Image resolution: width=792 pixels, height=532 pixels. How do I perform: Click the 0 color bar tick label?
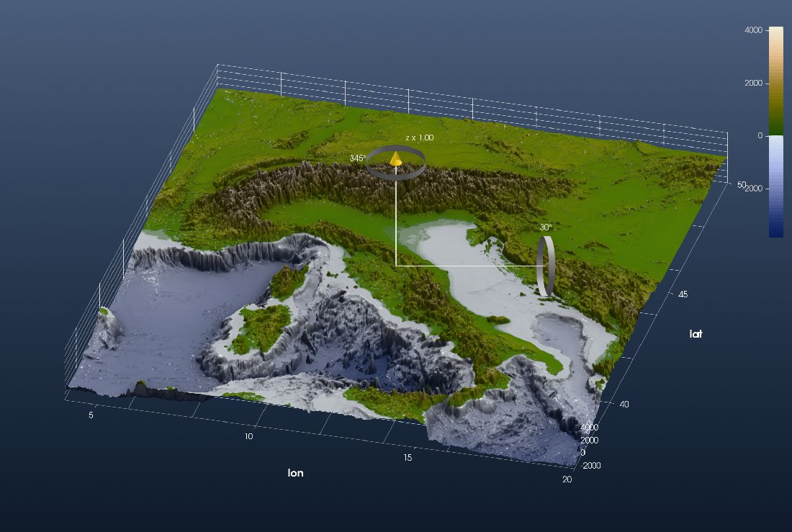[760, 135]
